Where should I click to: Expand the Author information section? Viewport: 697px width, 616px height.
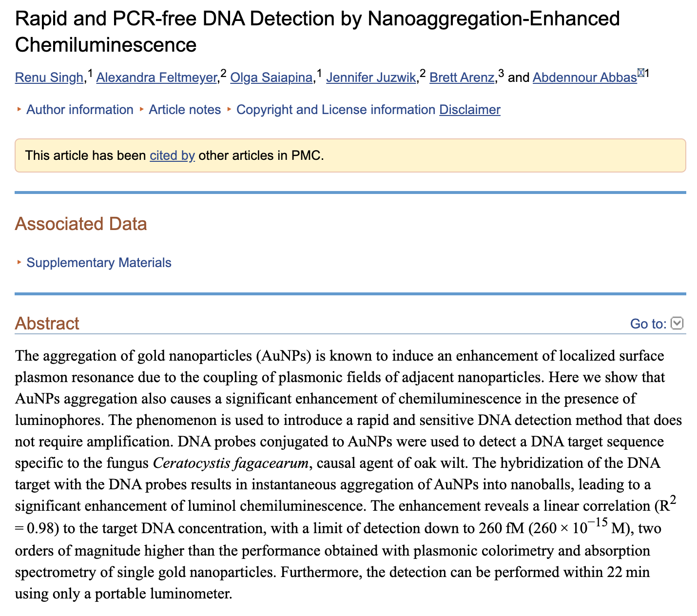(x=79, y=110)
